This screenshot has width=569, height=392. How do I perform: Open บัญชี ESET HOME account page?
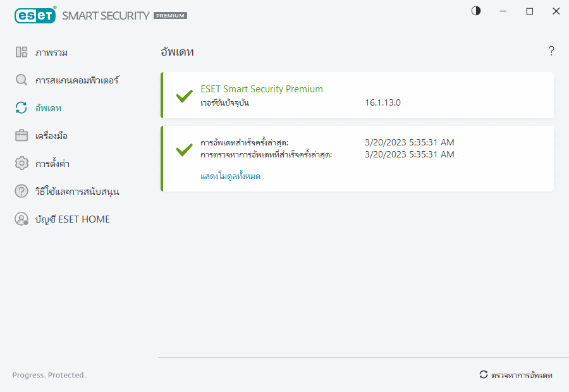tap(73, 219)
